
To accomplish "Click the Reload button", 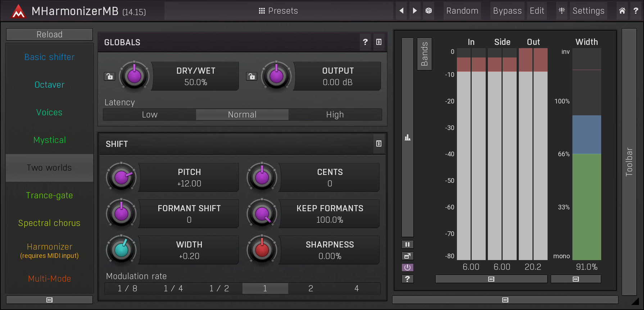I will coord(49,34).
